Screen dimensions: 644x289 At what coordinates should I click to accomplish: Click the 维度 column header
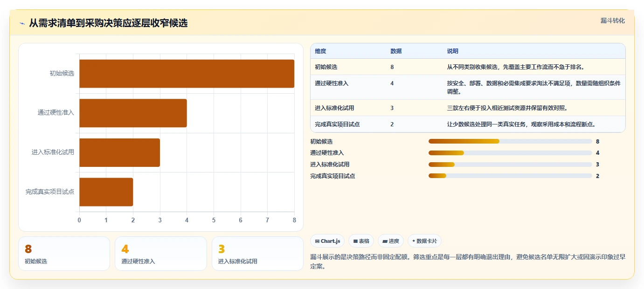tap(320, 51)
